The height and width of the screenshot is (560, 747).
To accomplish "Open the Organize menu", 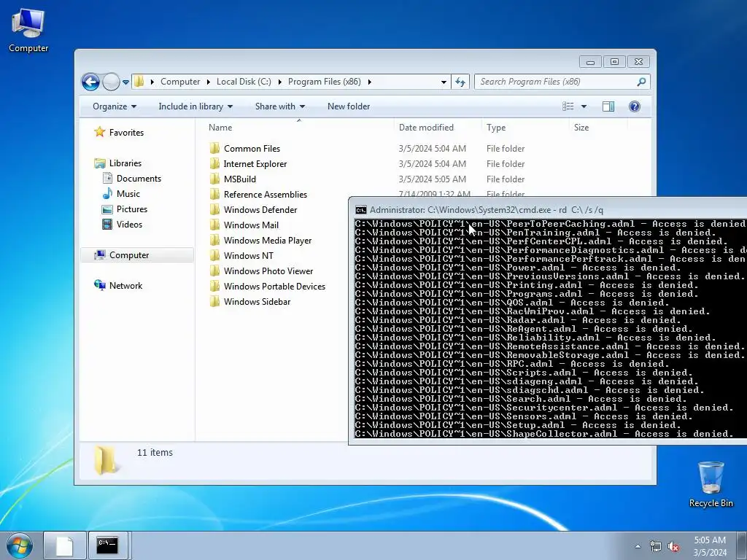I will point(115,106).
